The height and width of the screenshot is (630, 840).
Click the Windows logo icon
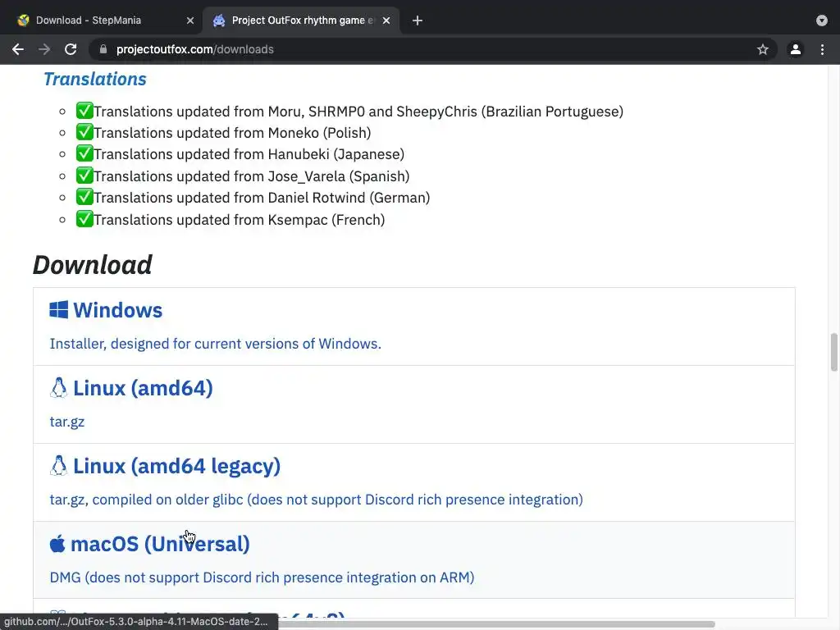click(59, 309)
